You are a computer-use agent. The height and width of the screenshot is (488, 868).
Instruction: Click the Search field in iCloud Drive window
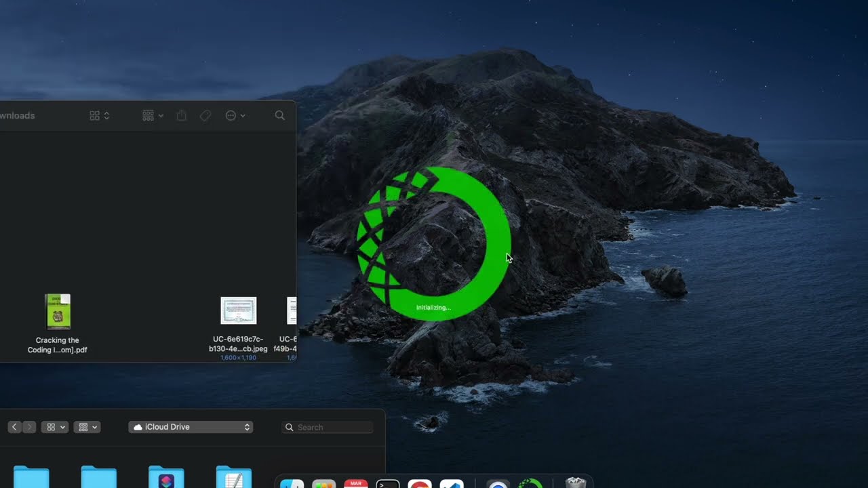(x=328, y=427)
